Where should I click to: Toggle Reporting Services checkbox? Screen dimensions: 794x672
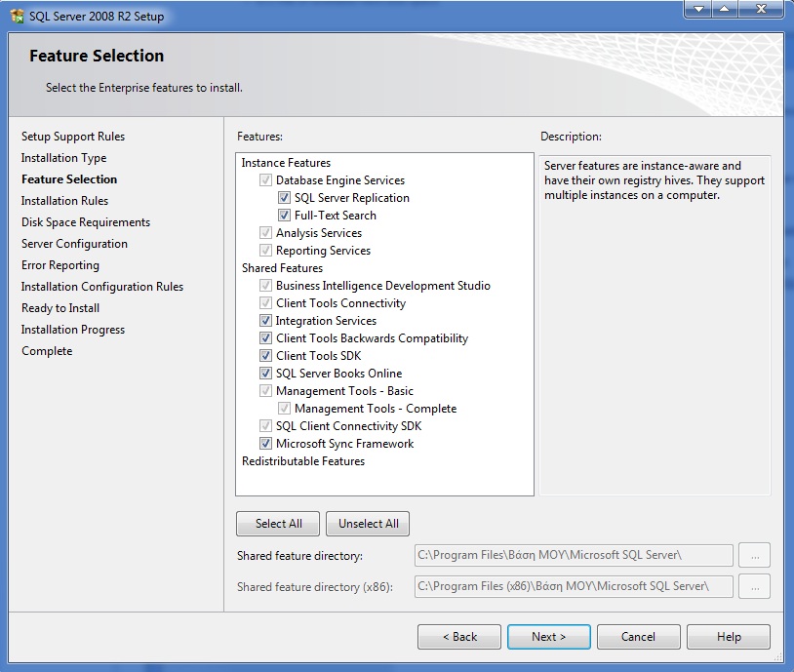click(x=265, y=250)
